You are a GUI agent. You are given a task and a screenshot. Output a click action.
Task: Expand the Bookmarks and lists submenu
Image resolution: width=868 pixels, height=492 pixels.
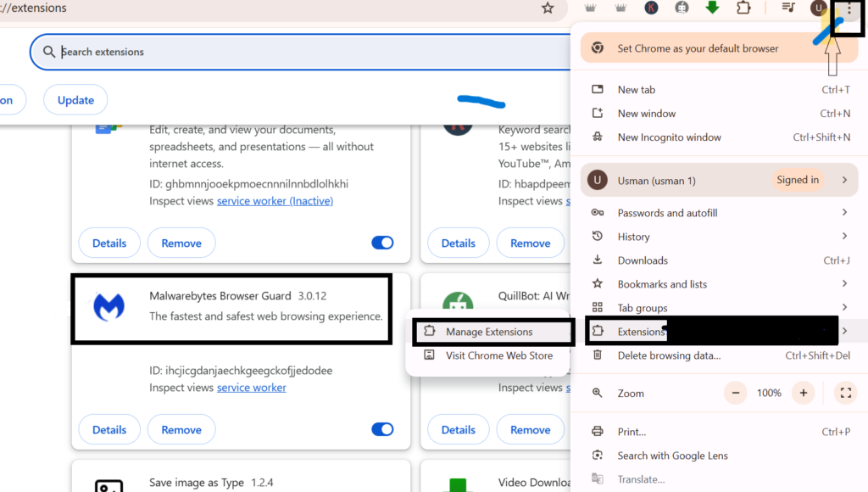coord(844,283)
